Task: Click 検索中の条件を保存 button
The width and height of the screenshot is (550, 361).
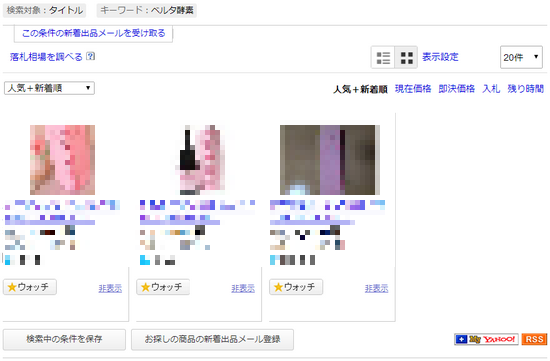Action: pos(64,339)
